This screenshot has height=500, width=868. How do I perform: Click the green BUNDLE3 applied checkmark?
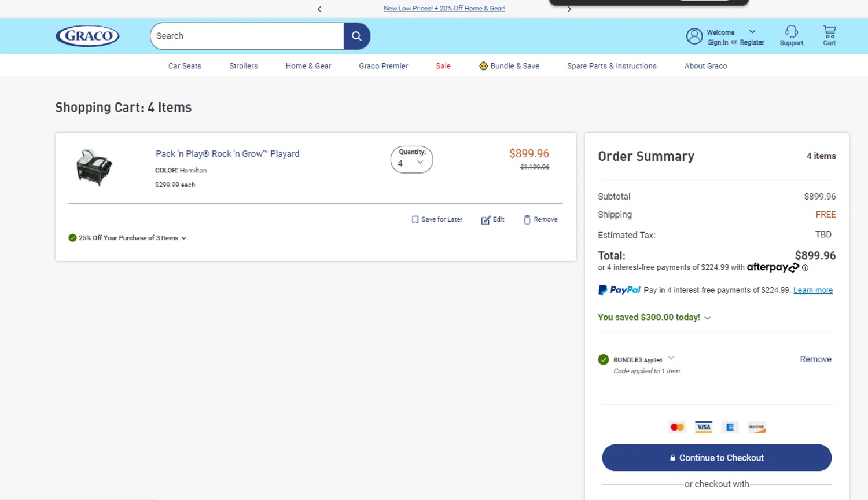pos(604,359)
